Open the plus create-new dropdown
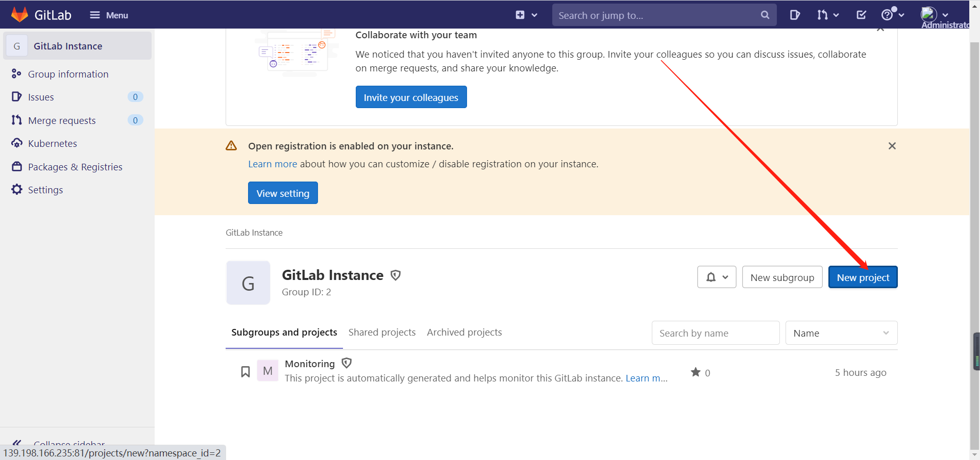 coord(526,15)
